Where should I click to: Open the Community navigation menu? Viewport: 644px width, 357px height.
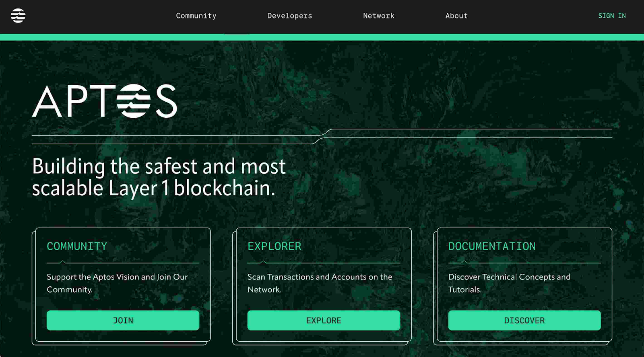coord(196,16)
